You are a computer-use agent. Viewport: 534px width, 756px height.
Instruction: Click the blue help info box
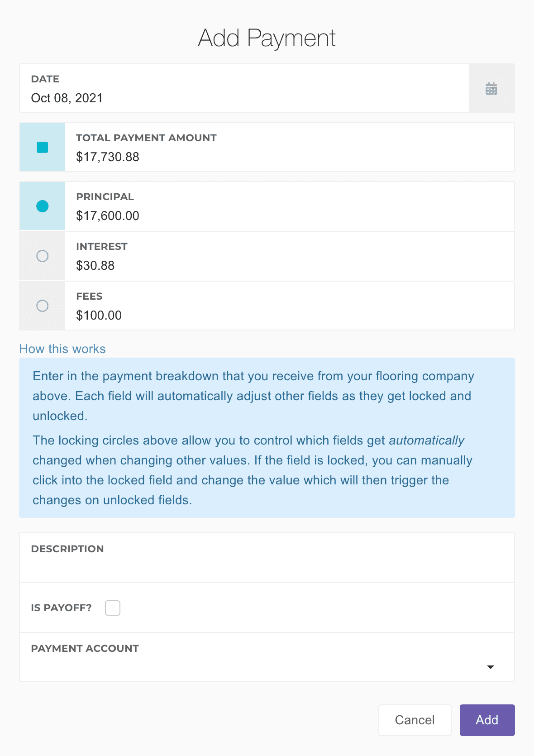pos(267,438)
